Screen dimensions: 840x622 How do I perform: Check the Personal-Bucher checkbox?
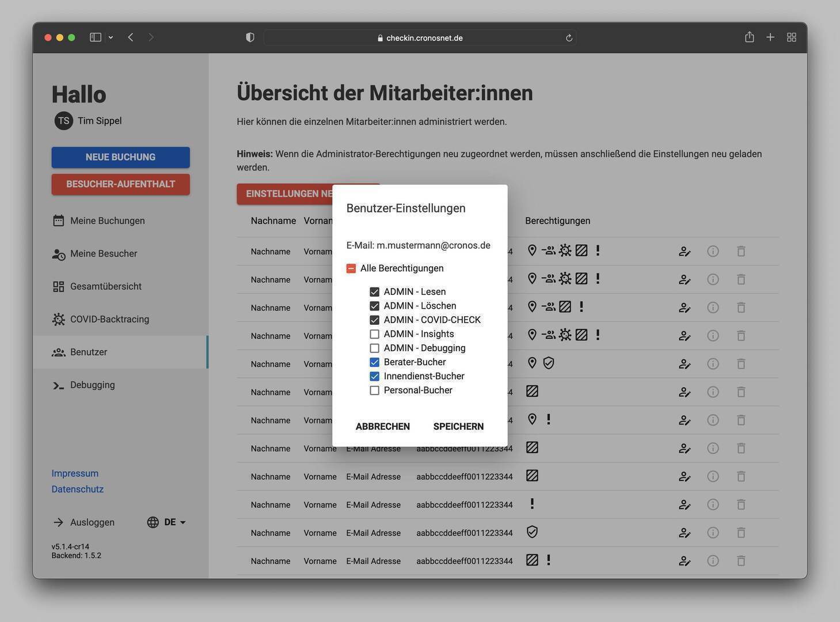point(374,390)
